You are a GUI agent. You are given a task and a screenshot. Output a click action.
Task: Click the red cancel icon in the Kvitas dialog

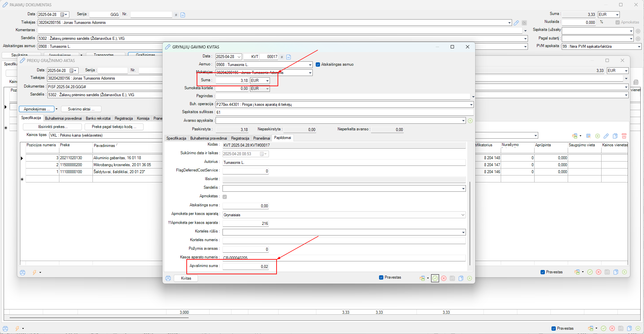click(444, 278)
